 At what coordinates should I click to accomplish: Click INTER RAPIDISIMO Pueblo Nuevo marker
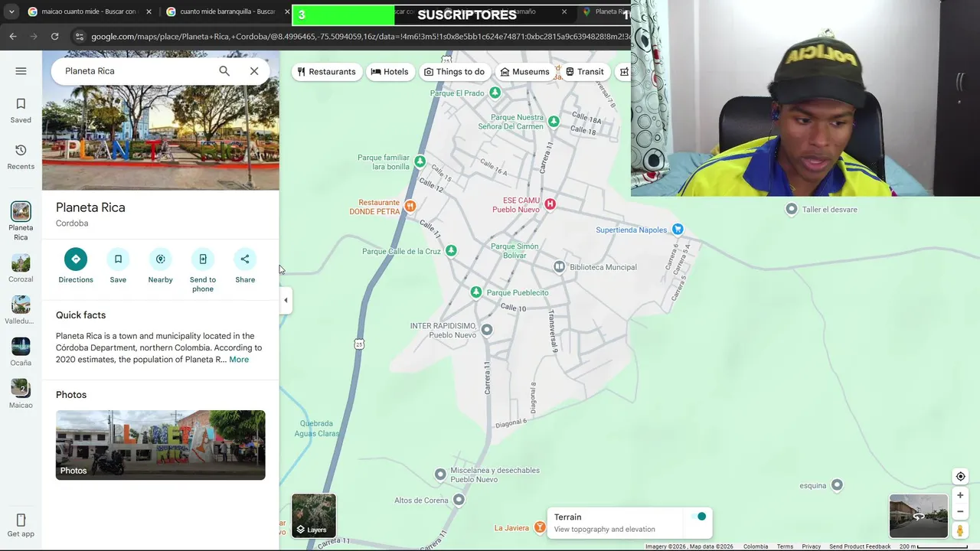tap(487, 330)
